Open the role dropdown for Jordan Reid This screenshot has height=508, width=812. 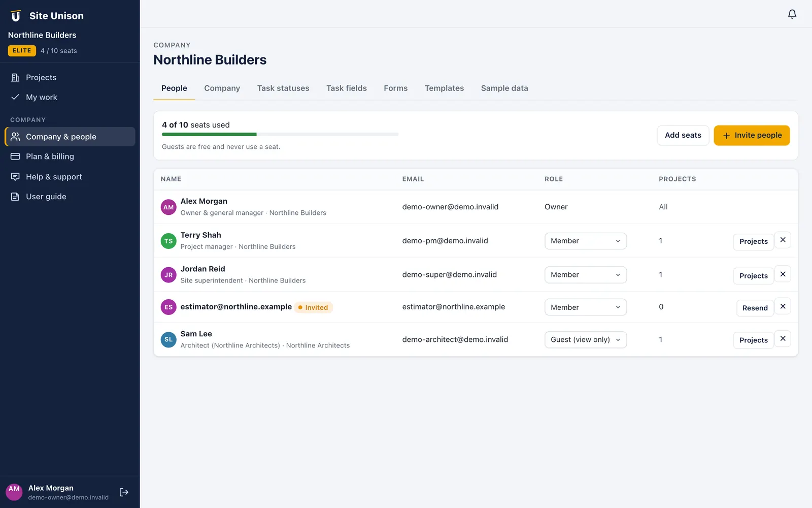(x=586, y=275)
